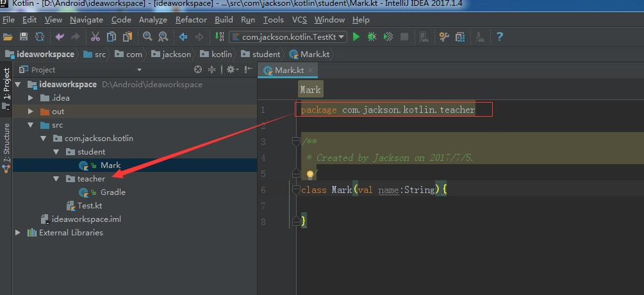Open the Help menu

coord(361,20)
